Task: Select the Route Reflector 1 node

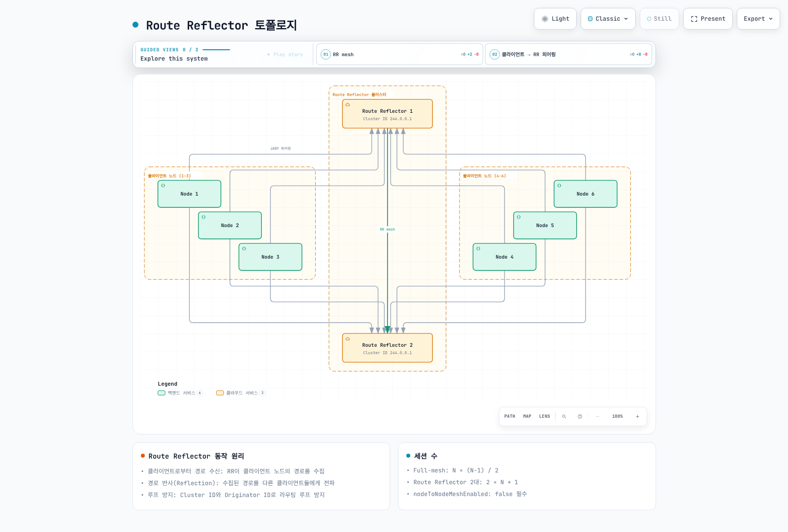Action: (x=388, y=114)
